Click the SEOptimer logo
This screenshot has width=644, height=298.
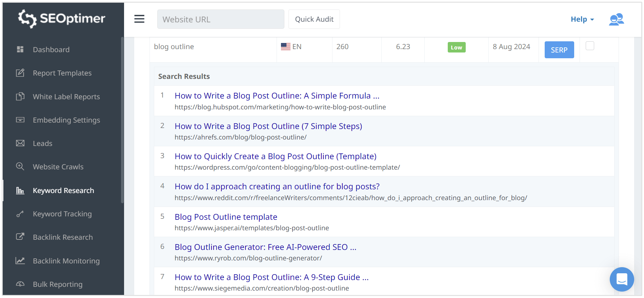point(62,19)
